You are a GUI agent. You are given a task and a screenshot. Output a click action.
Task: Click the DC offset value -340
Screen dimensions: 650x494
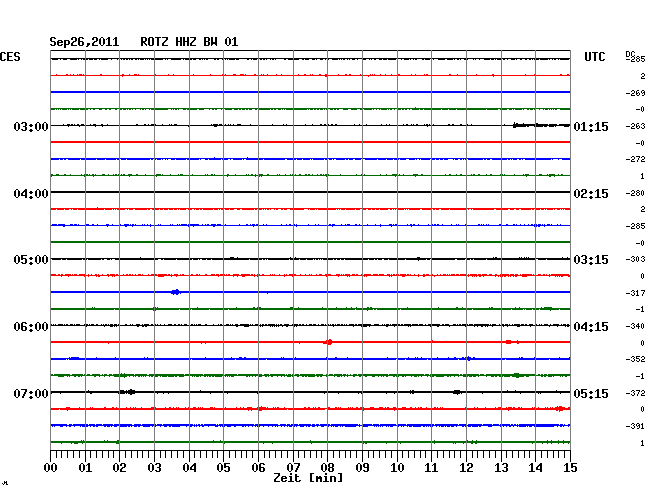coord(635,326)
